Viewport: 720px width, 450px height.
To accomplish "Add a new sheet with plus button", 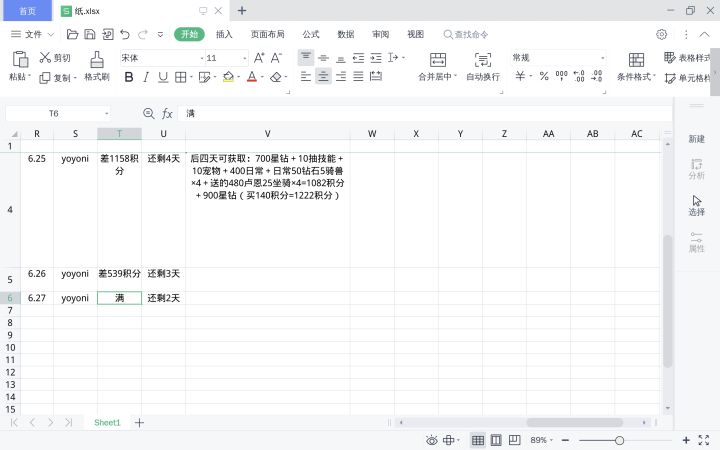I will 140,422.
